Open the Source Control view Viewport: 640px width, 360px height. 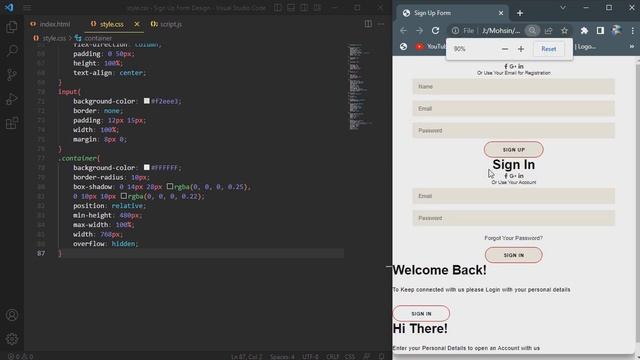12,75
